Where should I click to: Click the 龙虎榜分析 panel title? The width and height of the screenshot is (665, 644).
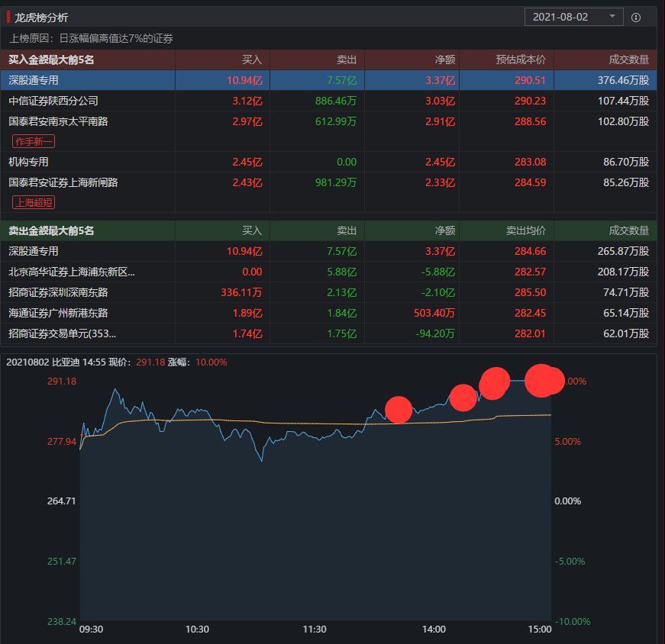coord(41,18)
